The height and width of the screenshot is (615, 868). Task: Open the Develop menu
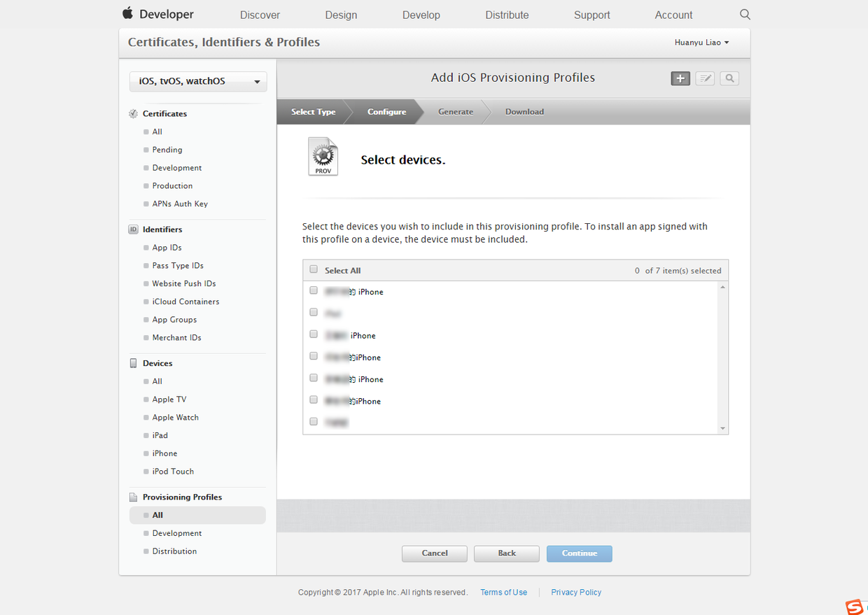pyautogui.click(x=421, y=15)
